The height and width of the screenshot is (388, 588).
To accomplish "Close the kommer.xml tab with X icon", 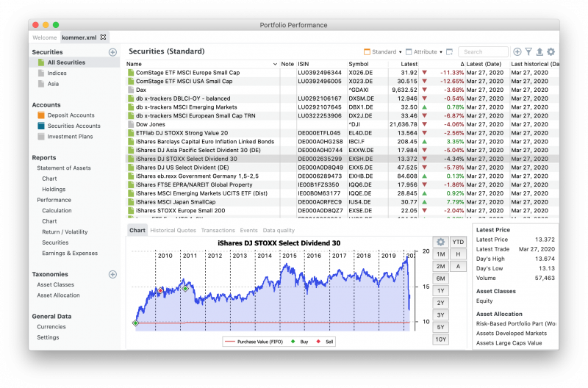I will (103, 37).
